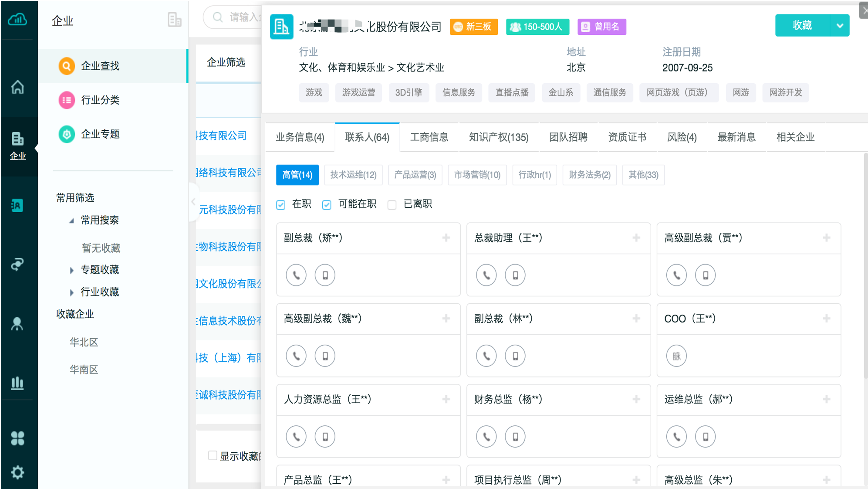Viewport: 868px width, 489px height.
Task: Click the 脉 icon under COO（王**）
Action: pyautogui.click(x=677, y=356)
